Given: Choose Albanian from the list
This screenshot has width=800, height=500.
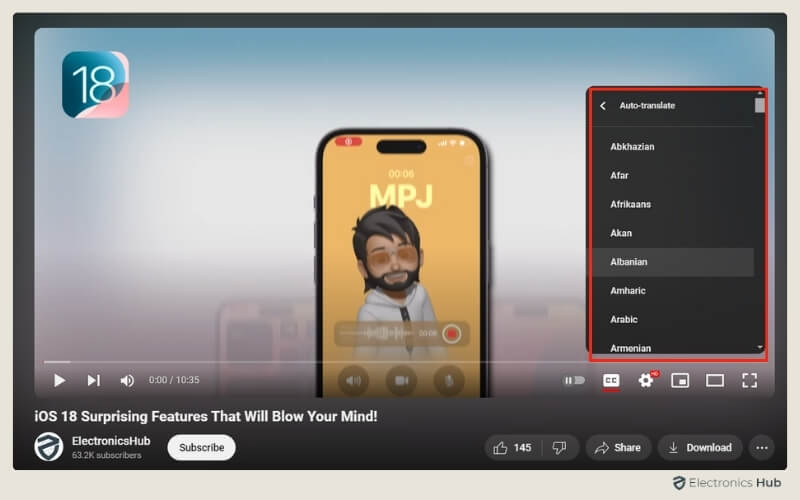Looking at the screenshot, I should 672,262.
